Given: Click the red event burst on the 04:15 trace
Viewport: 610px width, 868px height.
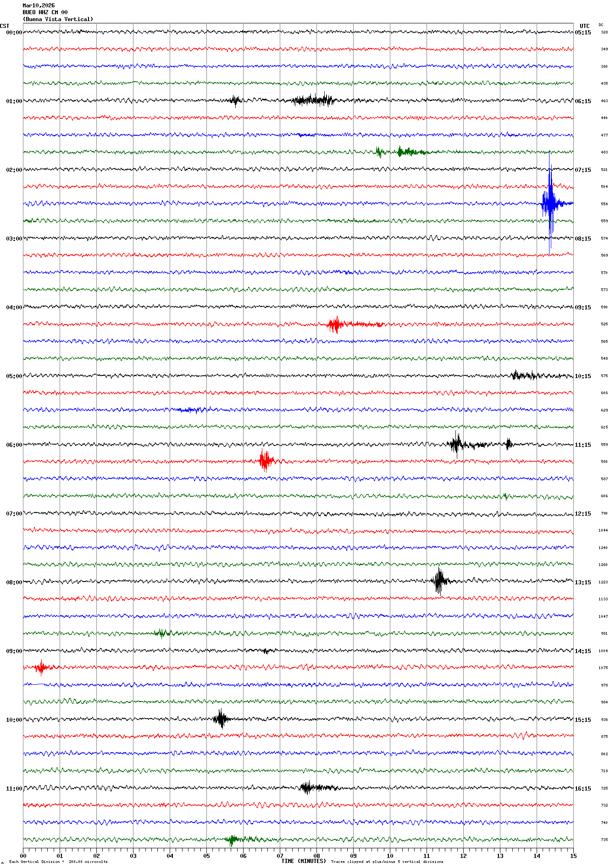Looking at the screenshot, I should tap(336, 324).
